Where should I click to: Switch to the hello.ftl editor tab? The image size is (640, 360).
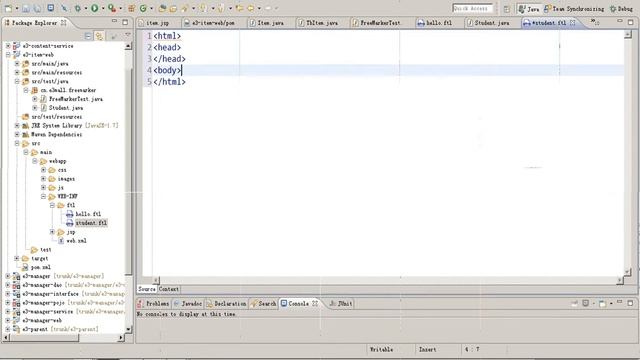click(x=439, y=23)
